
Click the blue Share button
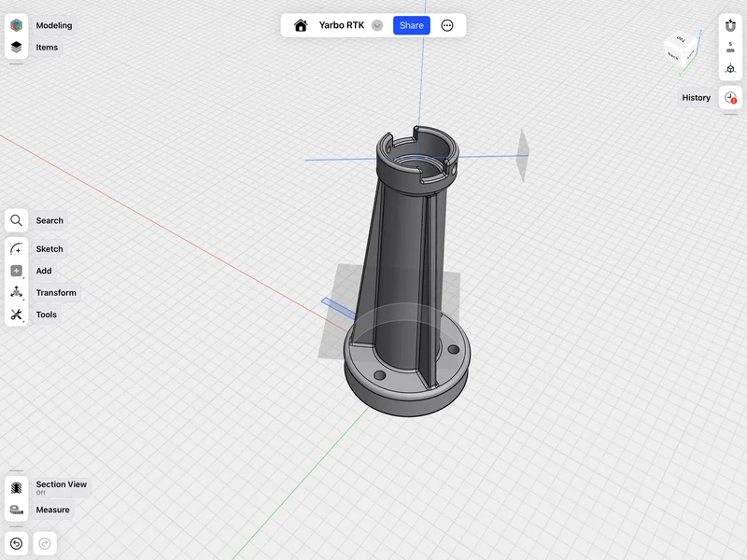pos(412,25)
